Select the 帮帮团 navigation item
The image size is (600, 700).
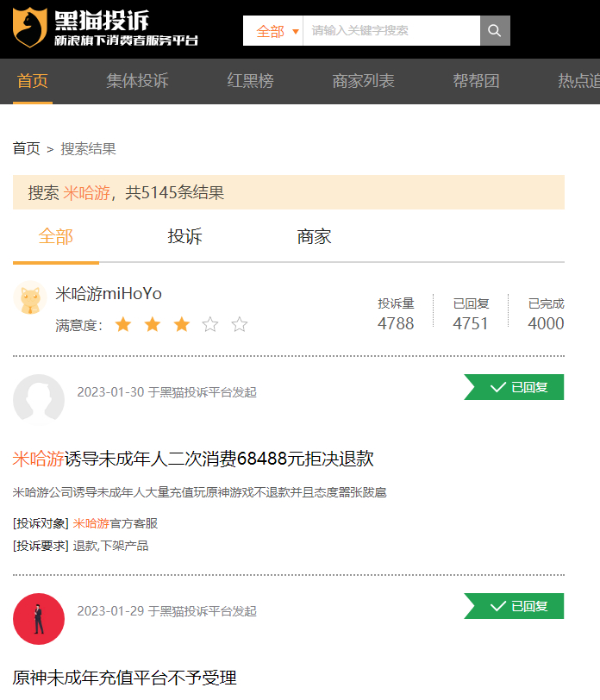tap(476, 81)
